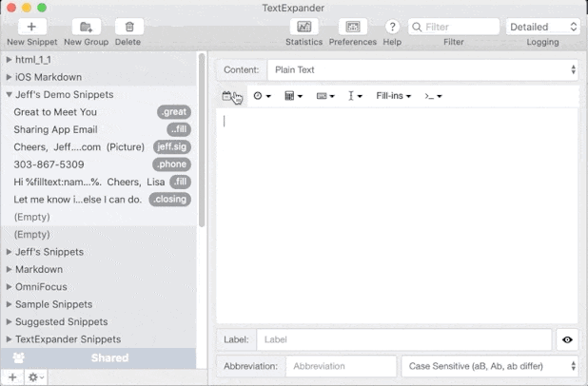Select the Hi %filltext snippet

coord(98,183)
